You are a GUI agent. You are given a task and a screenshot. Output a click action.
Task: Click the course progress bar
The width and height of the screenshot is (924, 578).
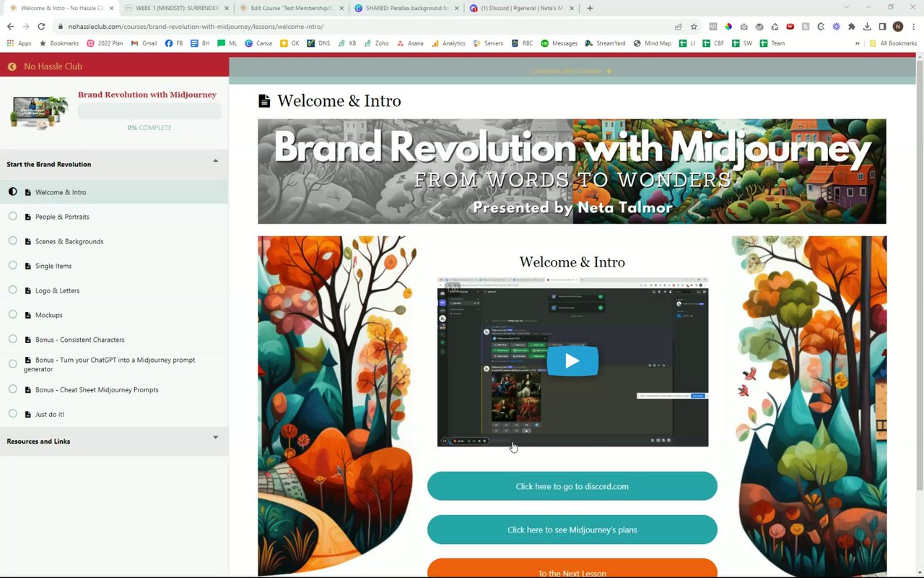point(149,111)
